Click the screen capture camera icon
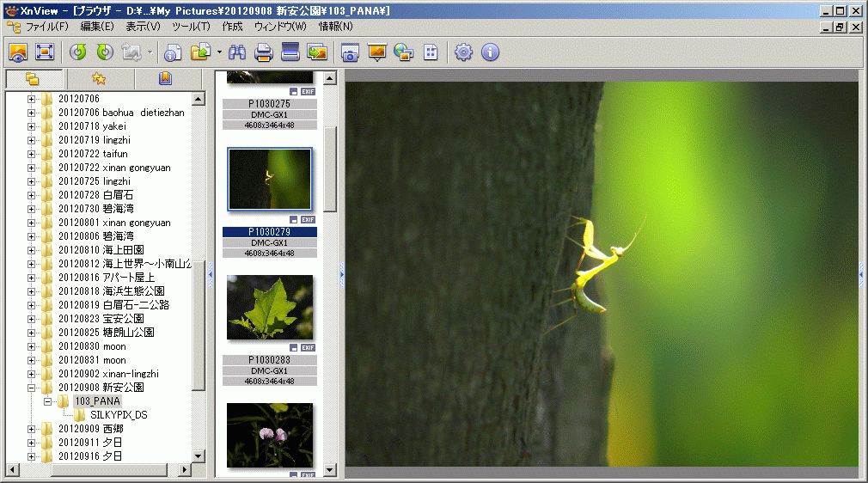This screenshot has width=868, height=483. pyautogui.click(x=350, y=52)
